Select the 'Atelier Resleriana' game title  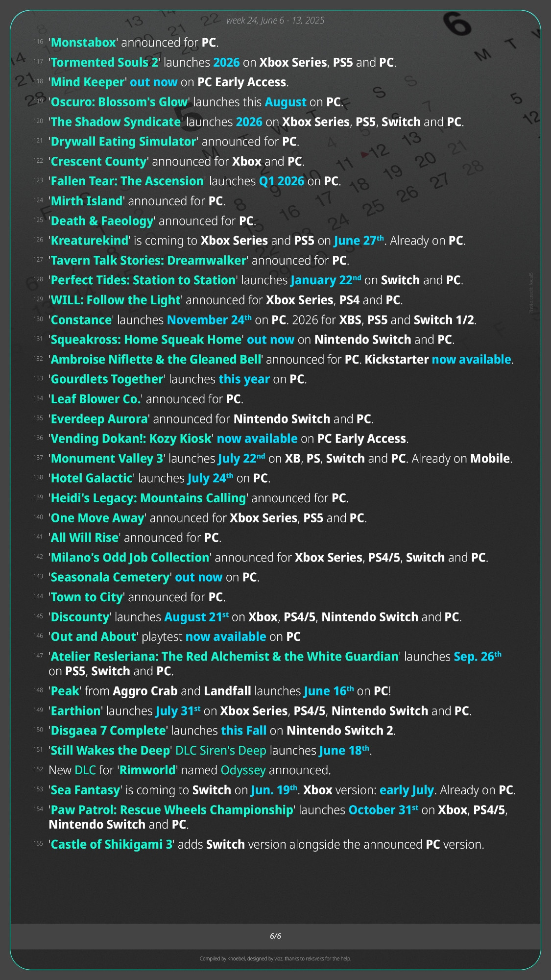pos(225,656)
